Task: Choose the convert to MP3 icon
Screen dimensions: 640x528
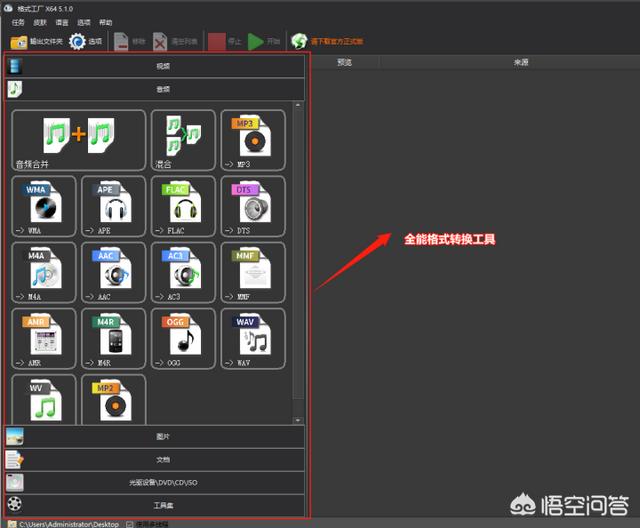Action: pyautogui.click(x=252, y=139)
